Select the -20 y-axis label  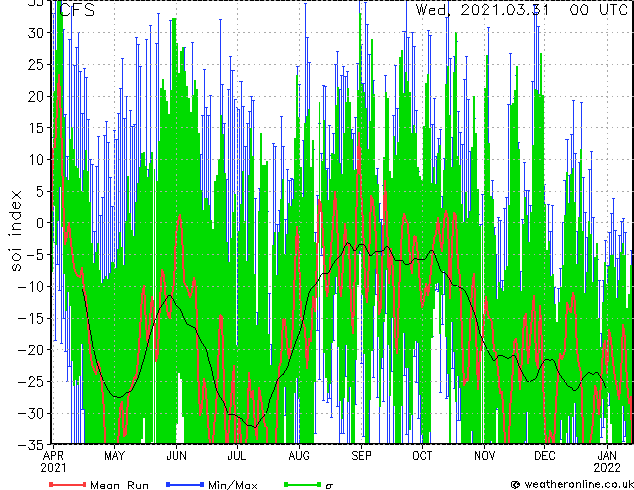(x=30, y=350)
